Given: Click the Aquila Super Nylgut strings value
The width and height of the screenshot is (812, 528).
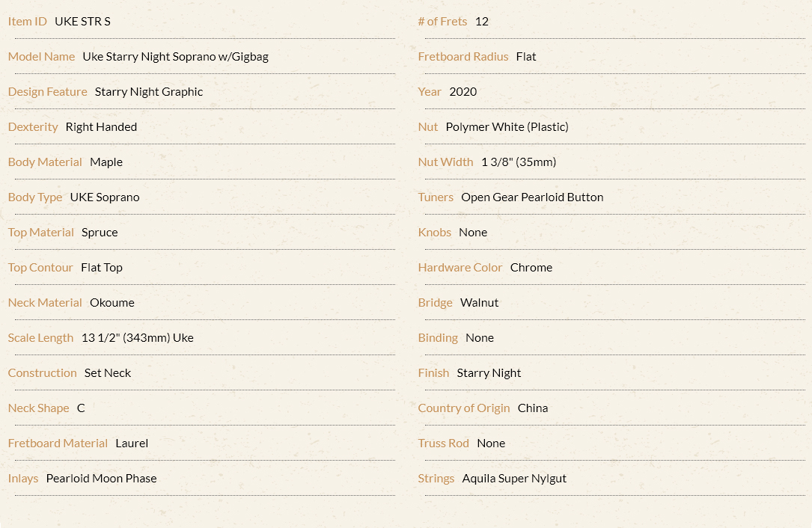Looking at the screenshot, I should pyautogui.click(x=514, y=479).
